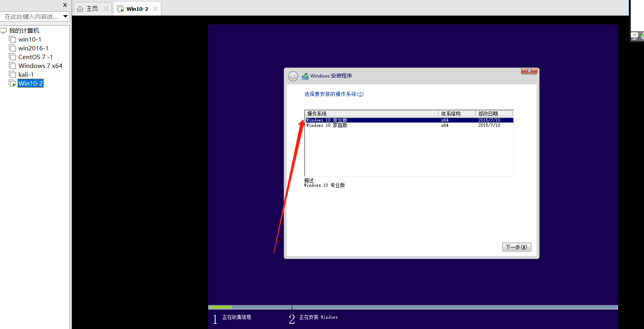
Task: Close the 主页 tab
Action: pyautogui.click(x=106, y=8)
